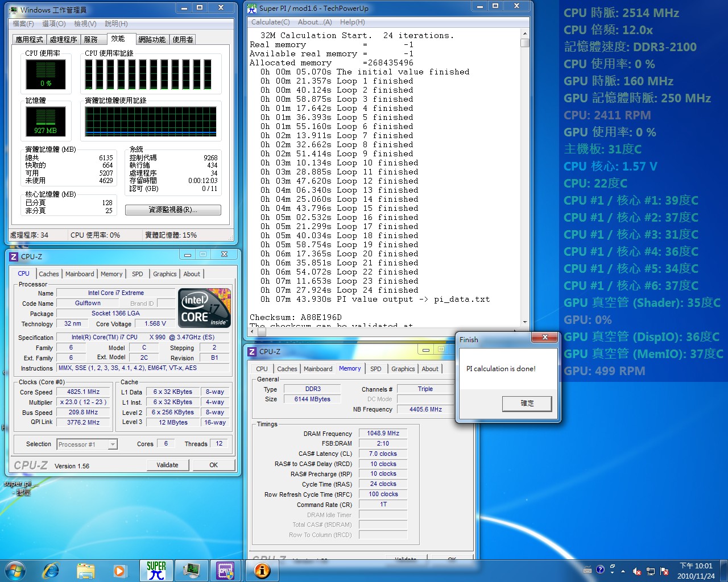
Task: Click Super PI scrollbar down arrow
Action: (524, 322)
